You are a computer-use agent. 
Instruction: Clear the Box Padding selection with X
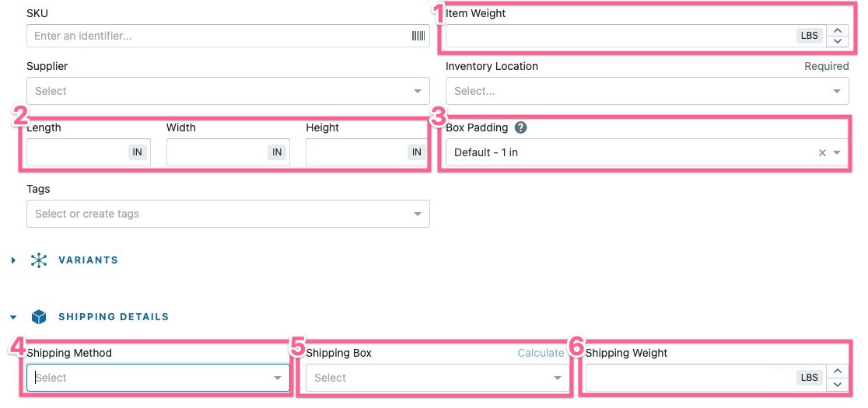[x=822, y=153]
